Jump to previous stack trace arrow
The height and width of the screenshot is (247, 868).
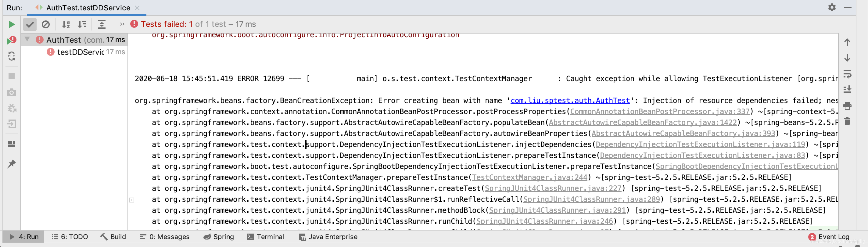847,42
